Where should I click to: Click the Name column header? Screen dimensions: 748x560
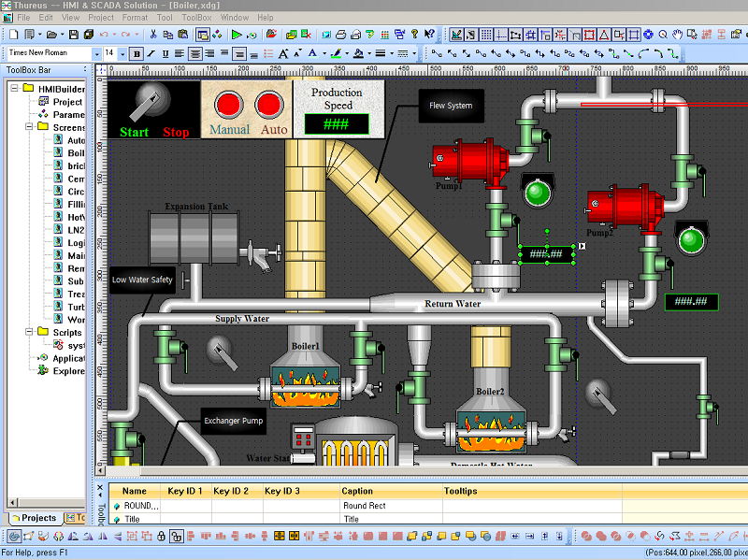click(135, 491)
